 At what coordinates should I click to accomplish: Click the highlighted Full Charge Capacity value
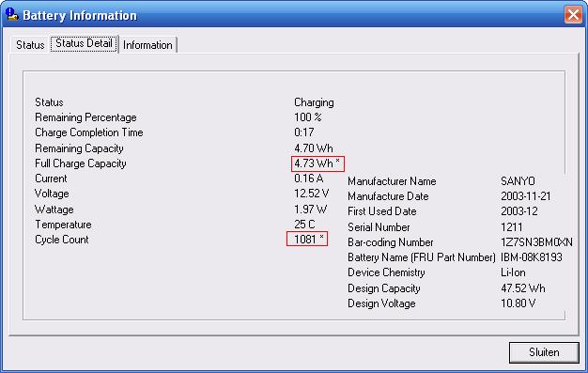tap(317, 163)
